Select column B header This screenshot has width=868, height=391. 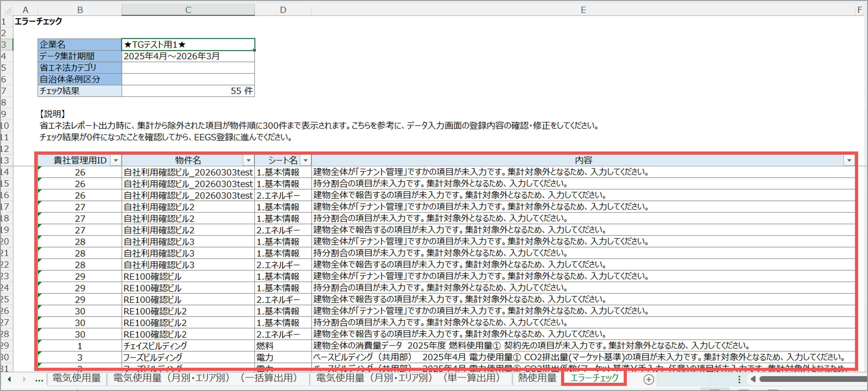click(80, 10)
